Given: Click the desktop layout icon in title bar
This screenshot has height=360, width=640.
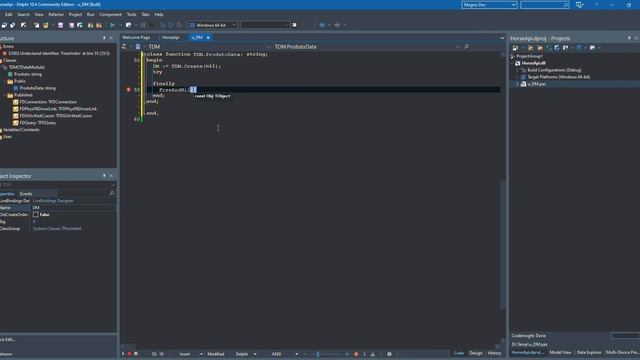Looking at the screenshot, I should (x=580, y=5).
